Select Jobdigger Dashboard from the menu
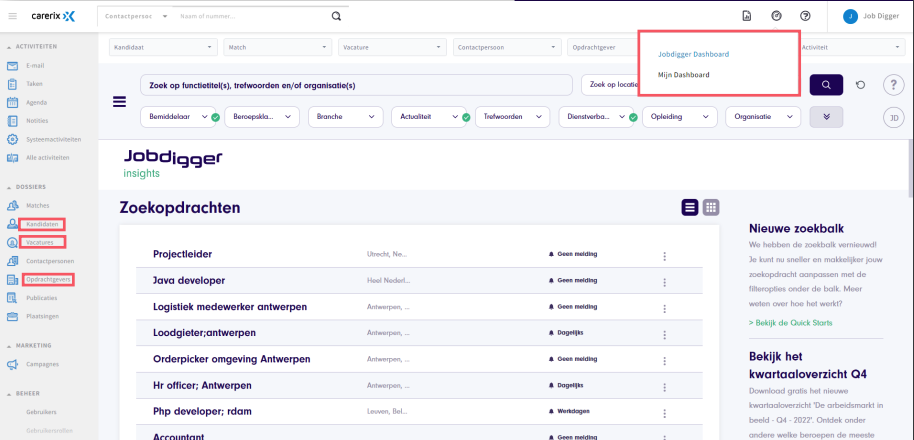Screen dimensions: 914x440 (x=693, y=54)
